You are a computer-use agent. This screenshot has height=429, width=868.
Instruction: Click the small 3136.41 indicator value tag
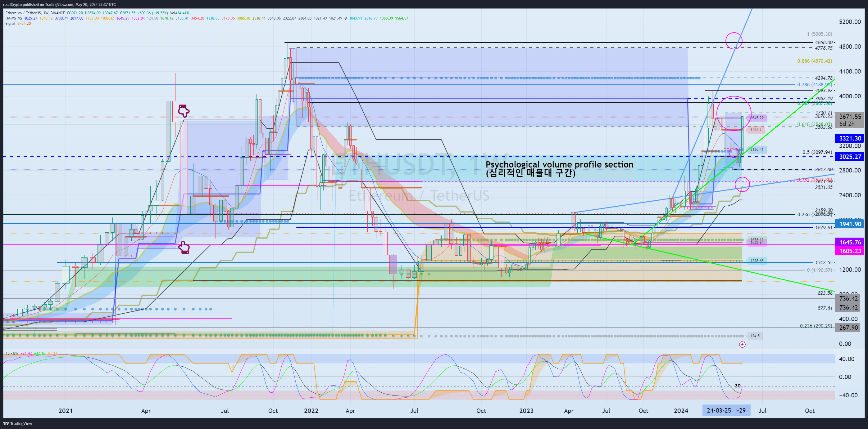click(757, 150)
